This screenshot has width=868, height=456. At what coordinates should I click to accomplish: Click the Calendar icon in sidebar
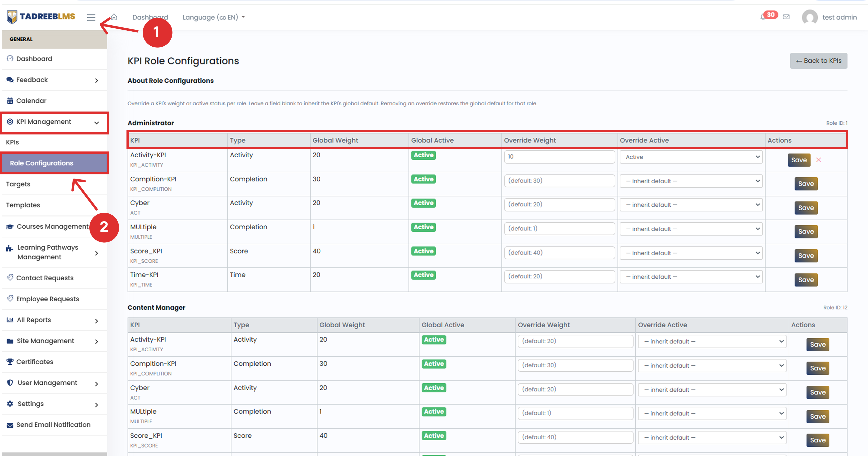(x=10, y=100)
